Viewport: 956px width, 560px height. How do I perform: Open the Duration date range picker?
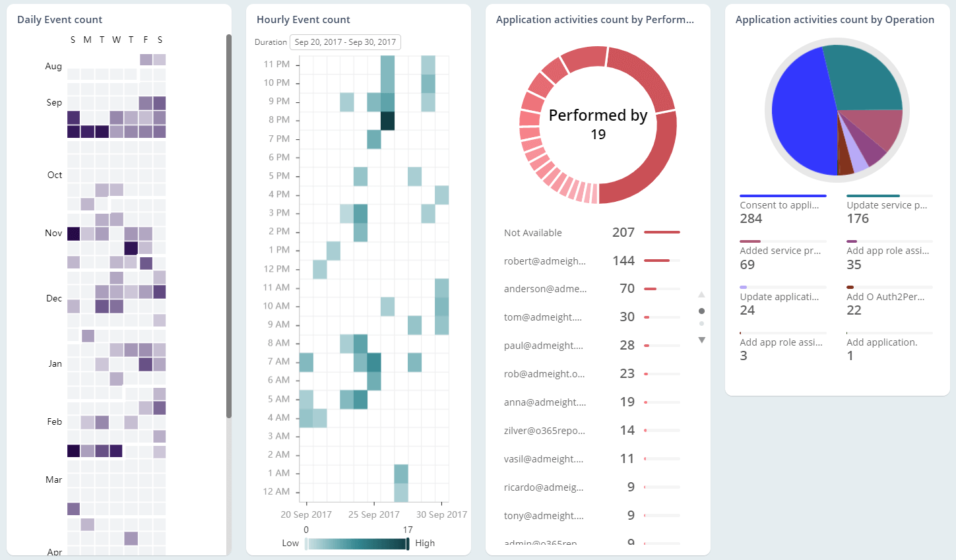click(345, 42)
